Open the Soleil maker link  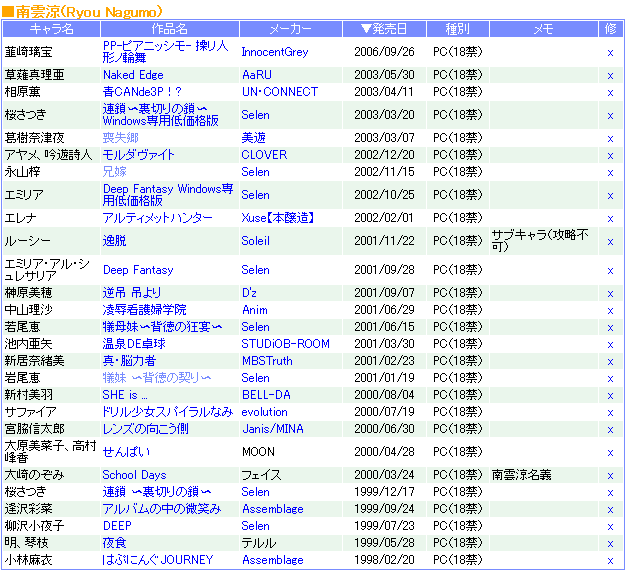coord(256,241)
